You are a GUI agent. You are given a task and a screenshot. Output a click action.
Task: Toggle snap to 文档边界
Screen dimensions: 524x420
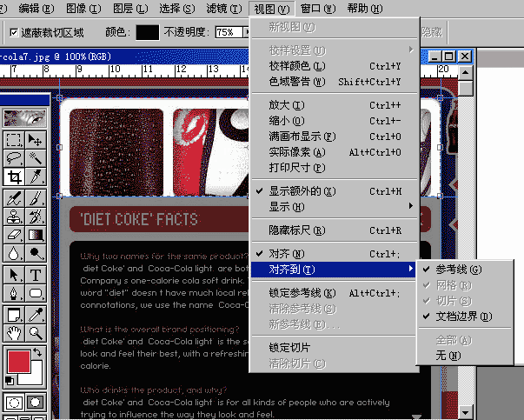pos(465,316)
